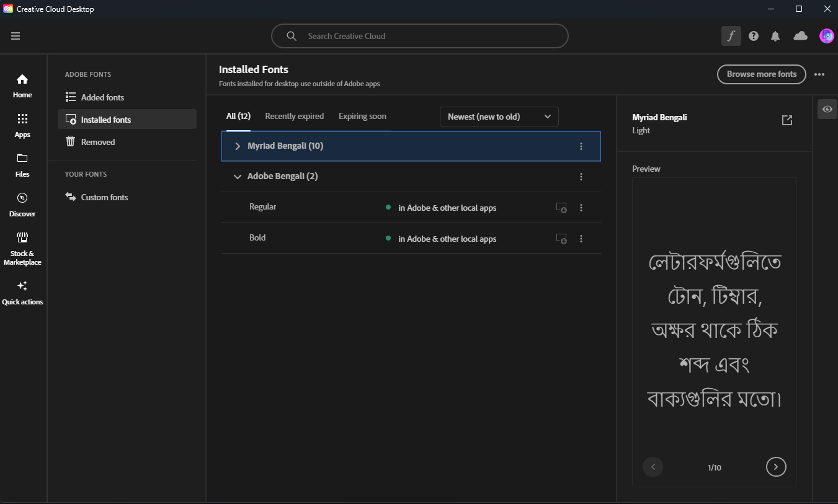This screenshot has height=504, width=838.
Task: Open the Apps section
Action: coord(22,125)
